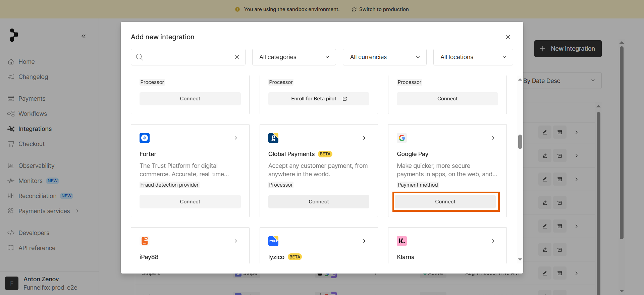Open Workflows page

click(33, 114)
